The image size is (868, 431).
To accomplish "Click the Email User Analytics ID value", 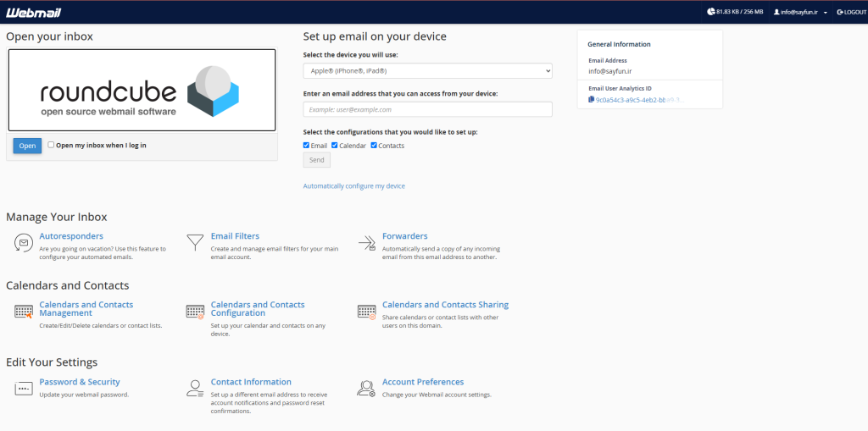I will click(x=640, y=100).
